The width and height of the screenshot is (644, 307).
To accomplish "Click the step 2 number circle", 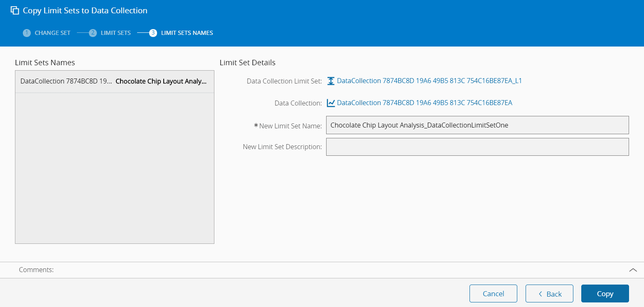I will coord(93,33).
